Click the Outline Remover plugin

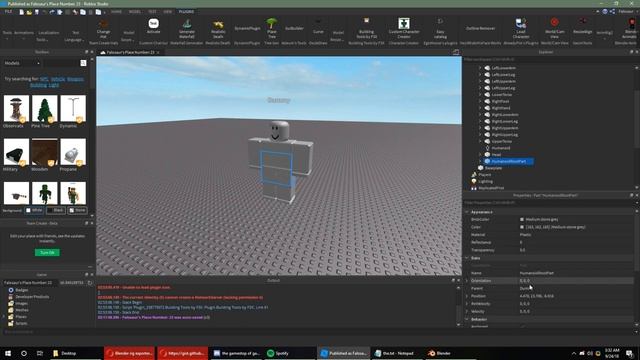480,29
